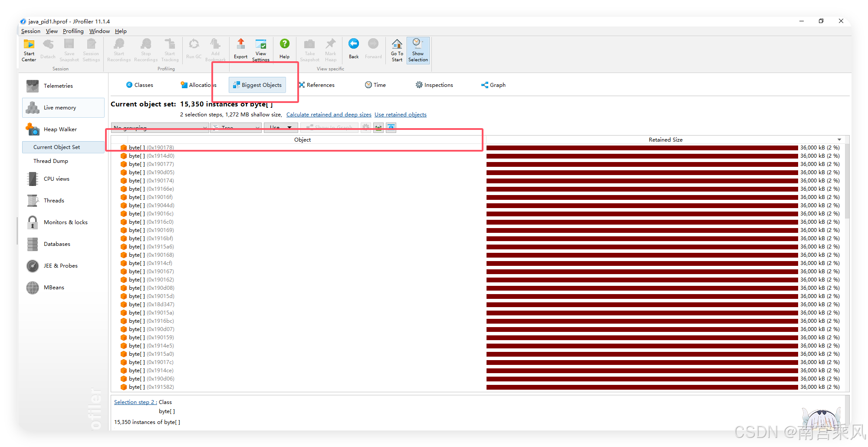Click the Calculate retained and deep sizes link
868x447 pixels.
329,114
